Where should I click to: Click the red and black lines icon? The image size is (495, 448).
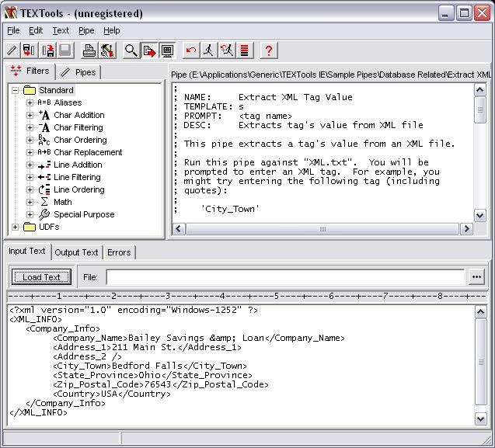(244, 50)
